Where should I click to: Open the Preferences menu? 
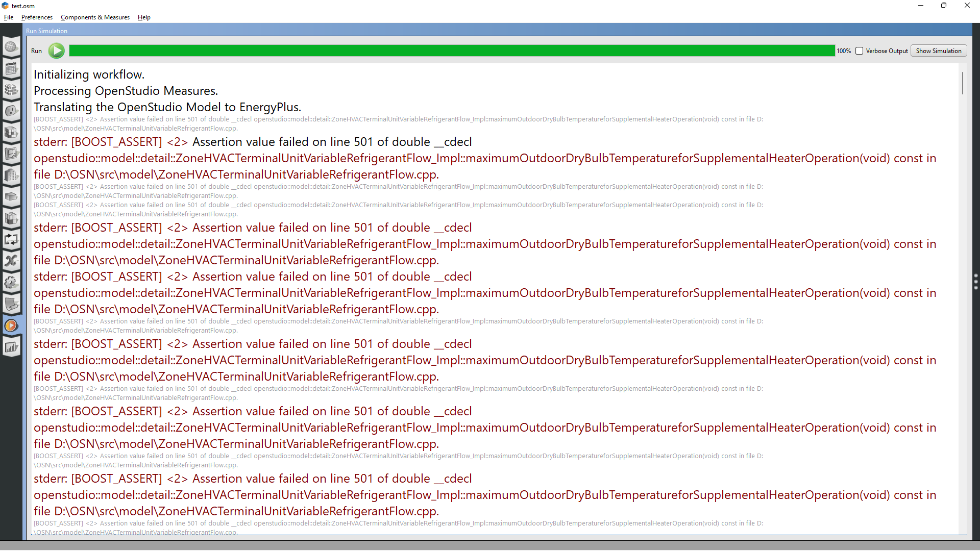[36, 17]
